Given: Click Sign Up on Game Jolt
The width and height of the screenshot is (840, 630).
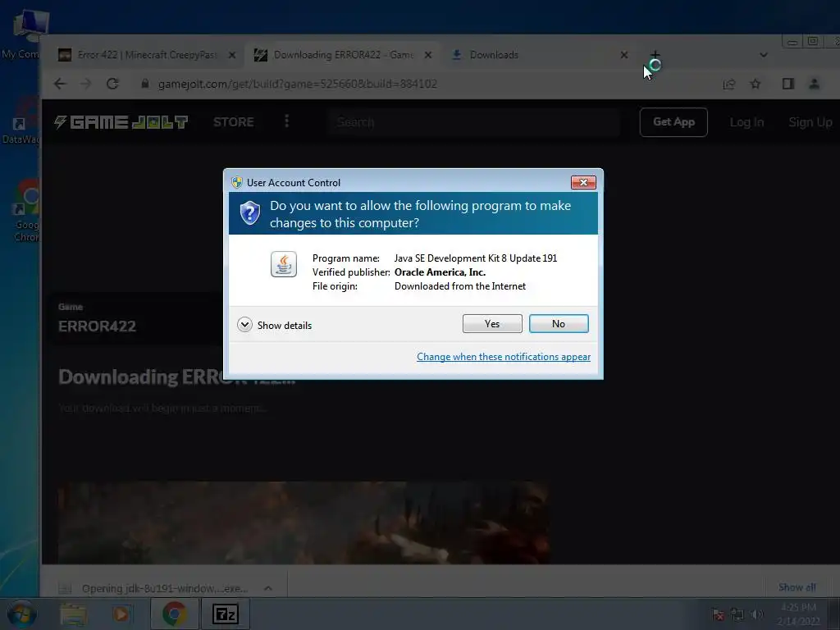Looking at the screenshot, I should click(x=810, y=122).
